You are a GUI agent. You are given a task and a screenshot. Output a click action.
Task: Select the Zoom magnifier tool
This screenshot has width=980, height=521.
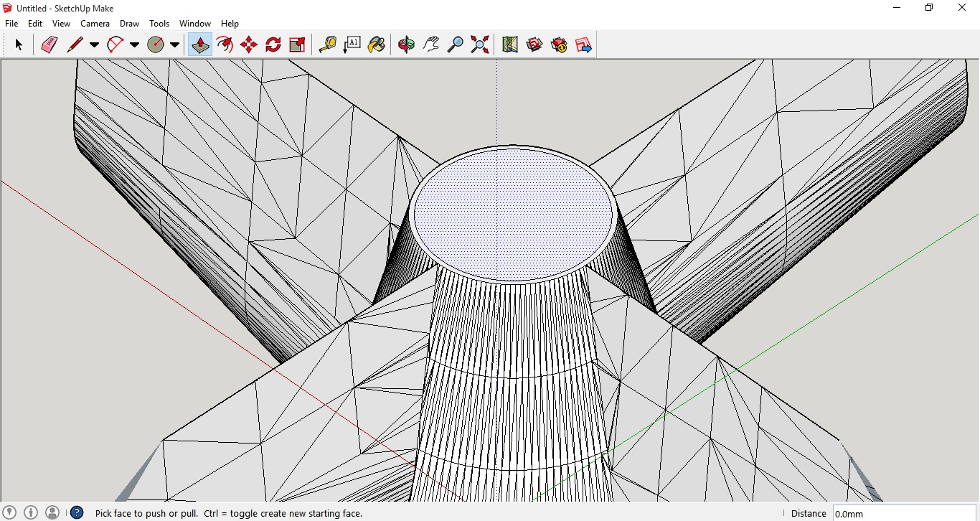455,44
